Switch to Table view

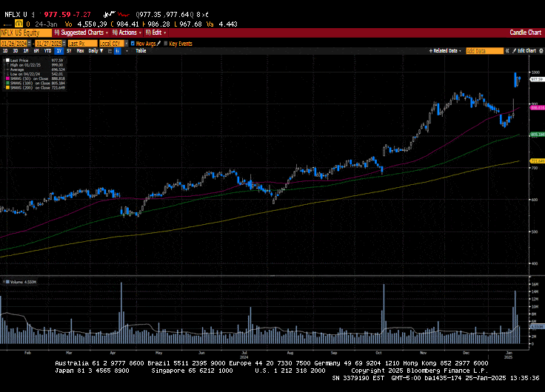point(141,51)
